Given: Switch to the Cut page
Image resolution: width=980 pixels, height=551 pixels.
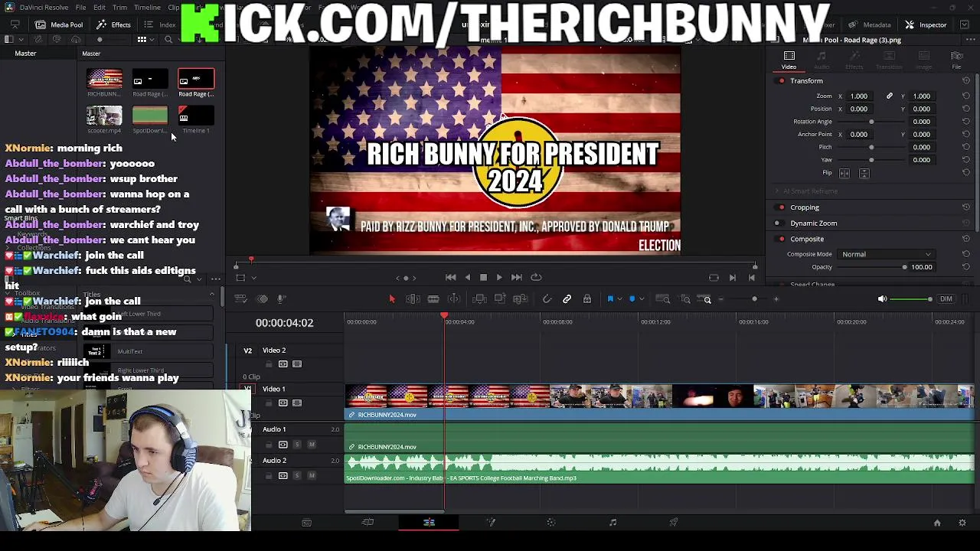Looking at the screenshot, I should (x=367, y=523).
